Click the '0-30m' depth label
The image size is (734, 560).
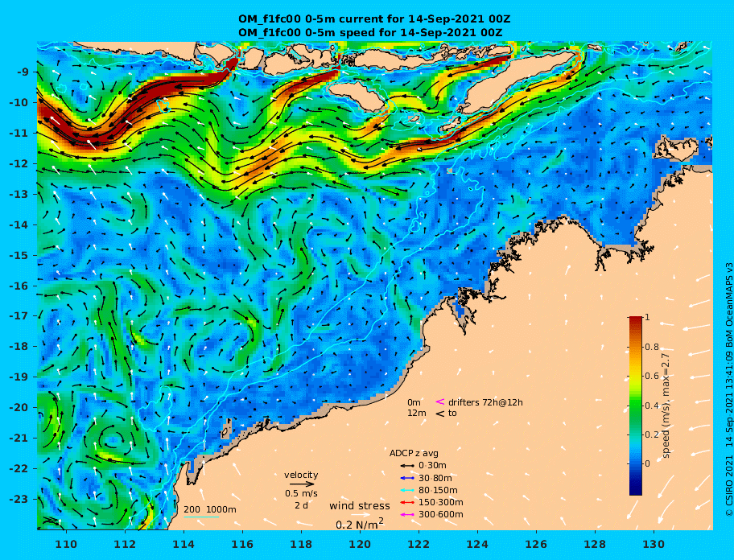point(432,466)
